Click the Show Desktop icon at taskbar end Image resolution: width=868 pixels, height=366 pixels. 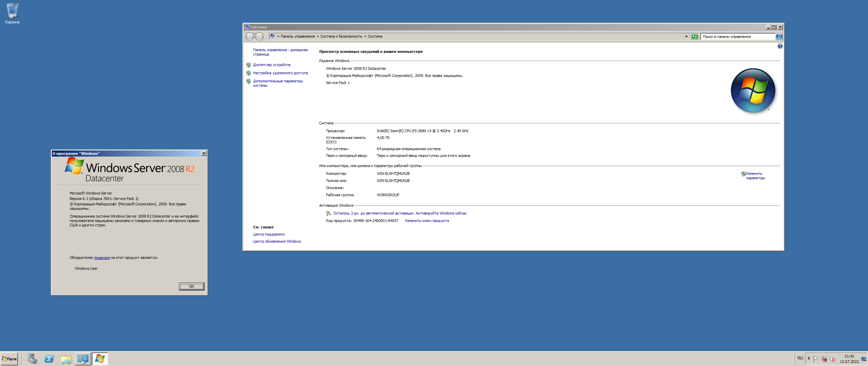coord(864,359)
